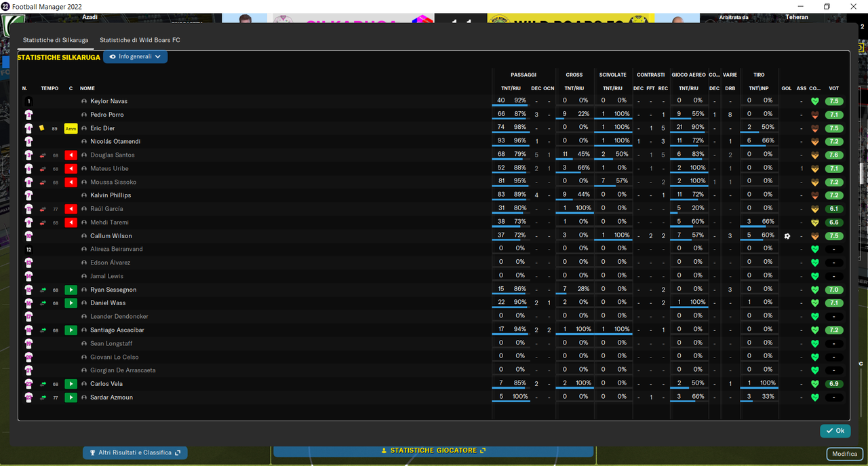Click Nicolás Otamendi passes 93 96% cell
The height and width of the screenshot is (466, 868).
[512, 141]
